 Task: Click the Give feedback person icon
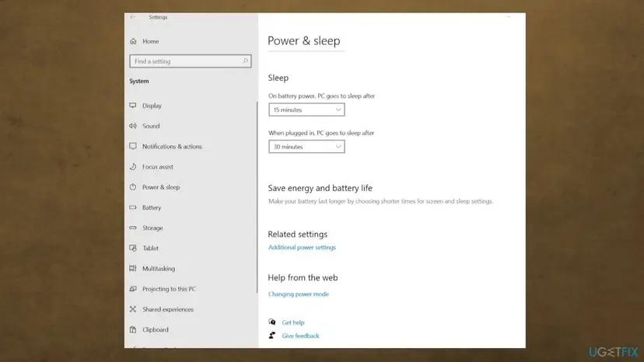(272, 336)
